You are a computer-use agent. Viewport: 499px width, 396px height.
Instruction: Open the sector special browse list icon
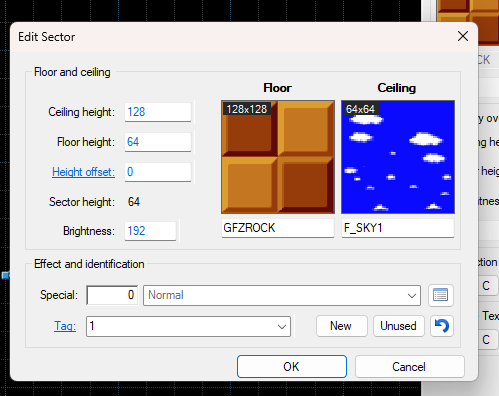441,295
